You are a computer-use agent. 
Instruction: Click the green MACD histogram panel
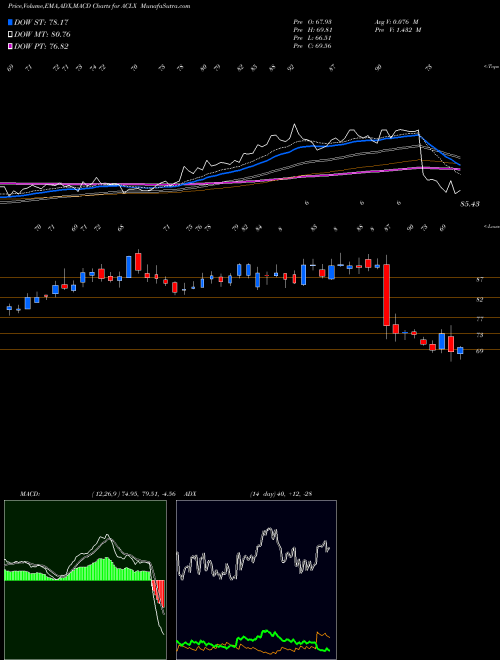pos(85,580)
